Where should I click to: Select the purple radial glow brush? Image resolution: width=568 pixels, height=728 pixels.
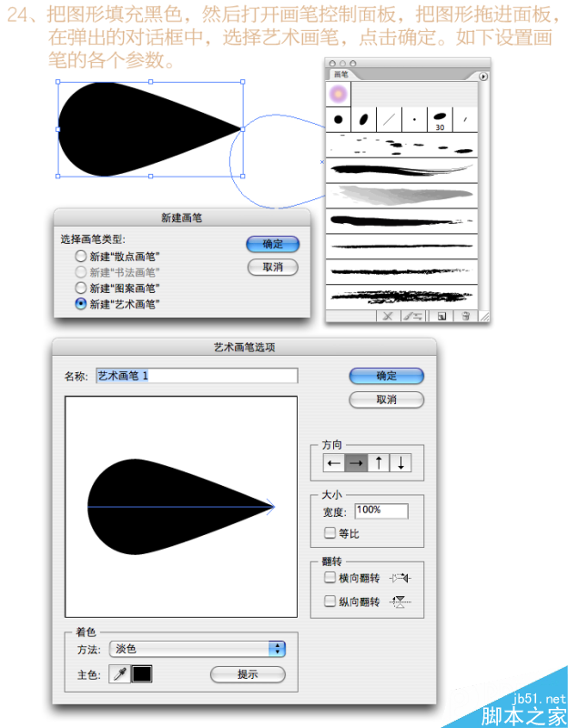click(x=339, y=95)
